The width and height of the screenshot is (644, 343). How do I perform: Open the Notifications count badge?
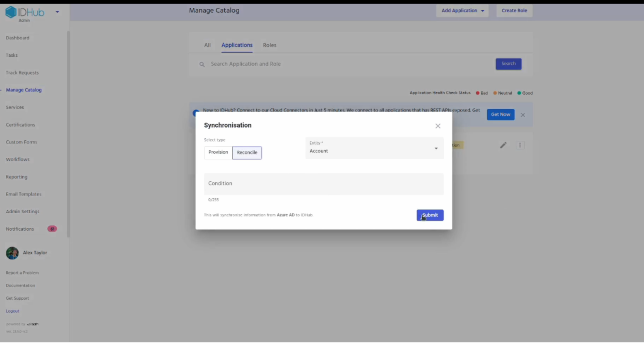tap(52, 229)
